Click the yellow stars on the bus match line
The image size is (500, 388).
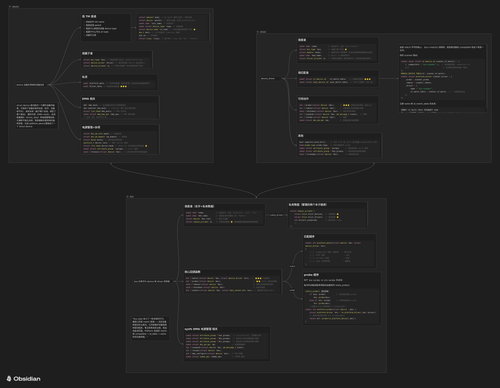click(x=258, y=278)
